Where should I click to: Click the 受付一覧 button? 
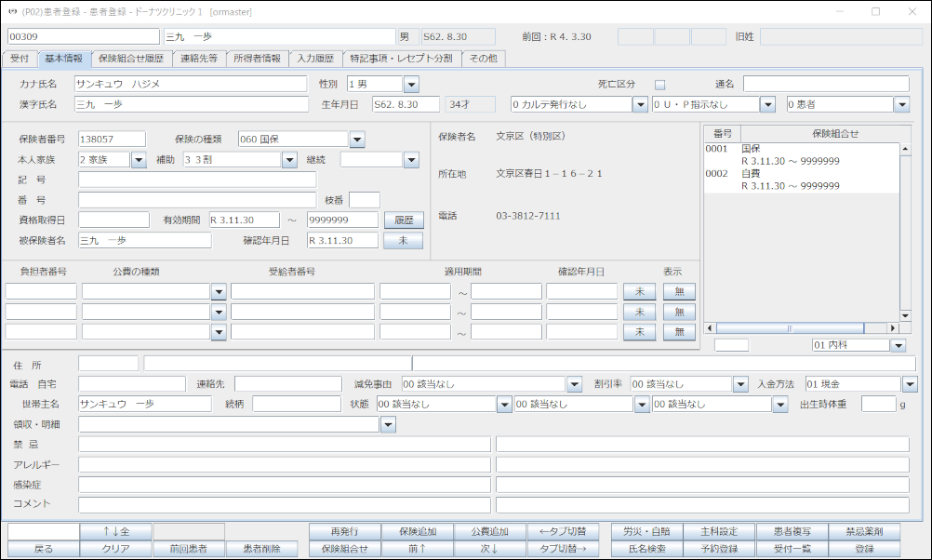(792, 549)
